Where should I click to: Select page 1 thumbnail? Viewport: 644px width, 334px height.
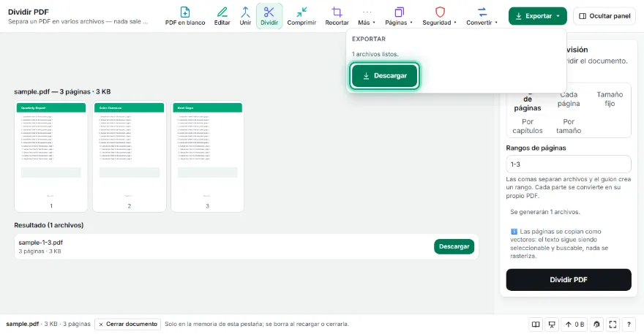point(51,156)
